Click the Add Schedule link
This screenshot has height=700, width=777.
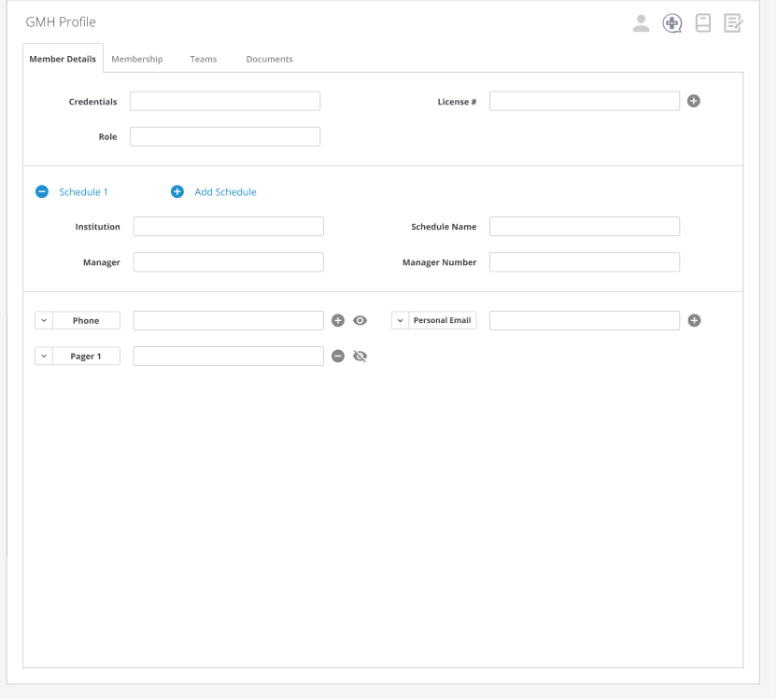point(225,191)
